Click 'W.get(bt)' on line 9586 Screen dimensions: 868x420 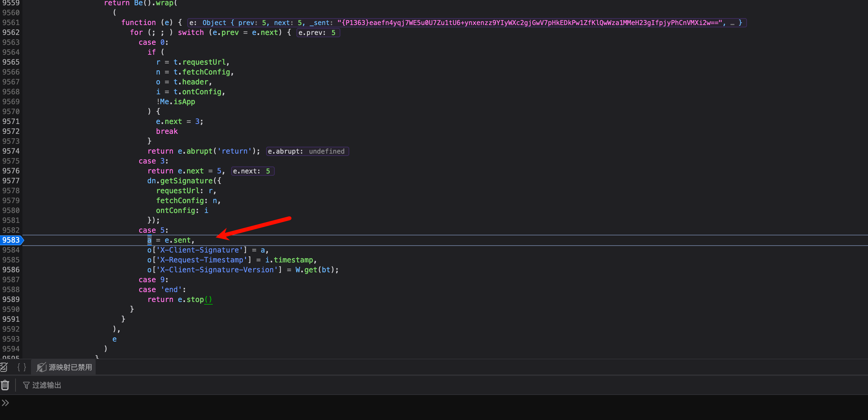(x=315, y=270)
